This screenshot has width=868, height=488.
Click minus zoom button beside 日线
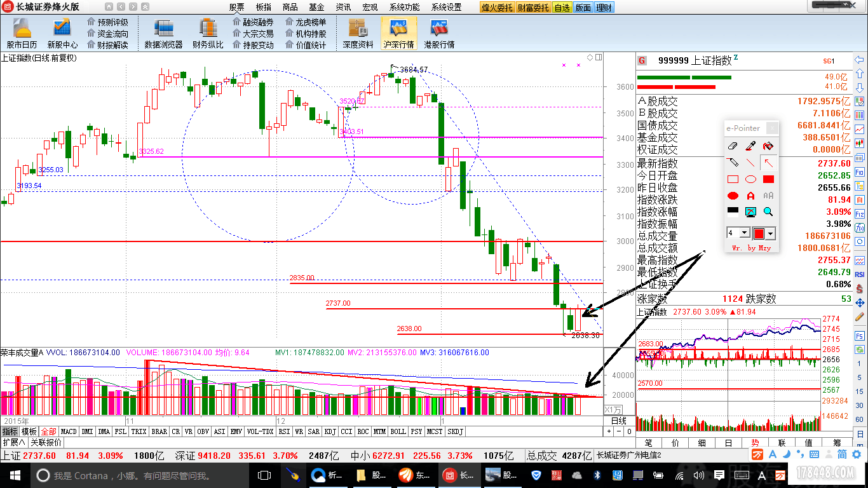point(619,431)
